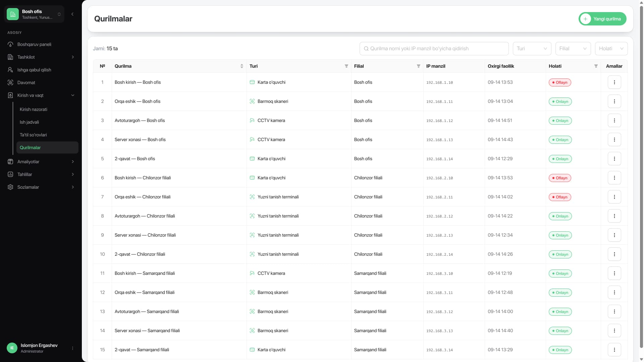Expand the Sozlamalar menu chevron
Viewport: 644px width, 362px height.
pos(73,187)
